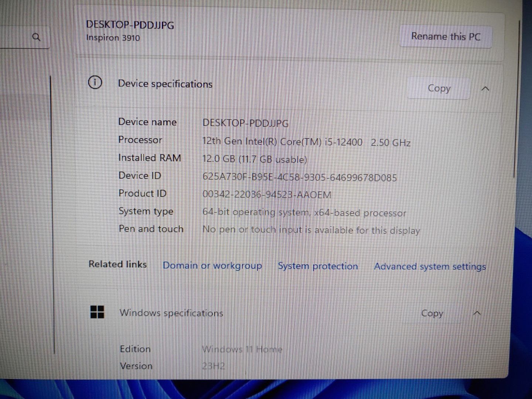
Task: Click the Version label
Action: tap(136, 366)
